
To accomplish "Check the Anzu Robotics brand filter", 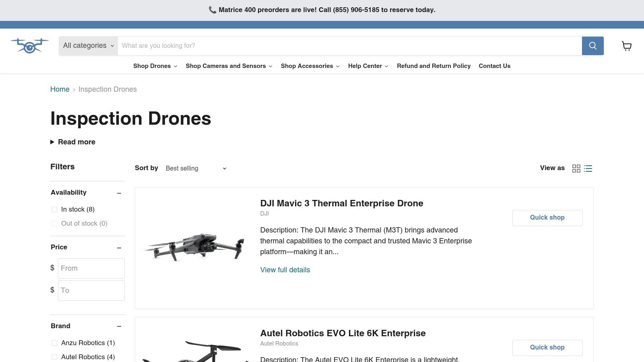I will click(54, 343).
